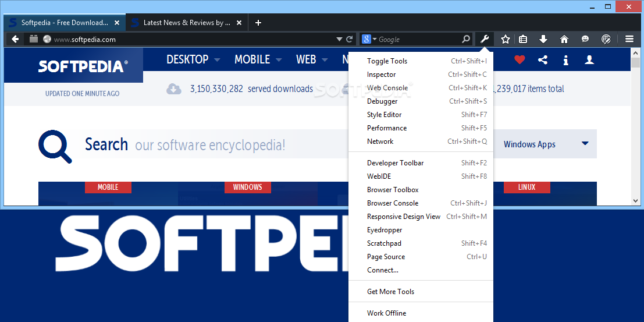Click the smiley chat icon in toolbar

[x=585, y=39]
